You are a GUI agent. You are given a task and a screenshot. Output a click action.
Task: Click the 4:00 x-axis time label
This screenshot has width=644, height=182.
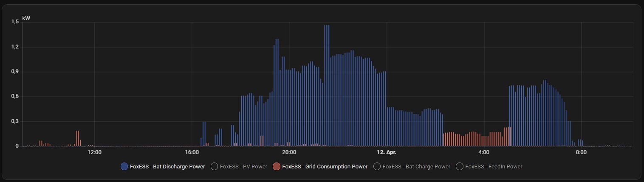(x=484, y=152)
